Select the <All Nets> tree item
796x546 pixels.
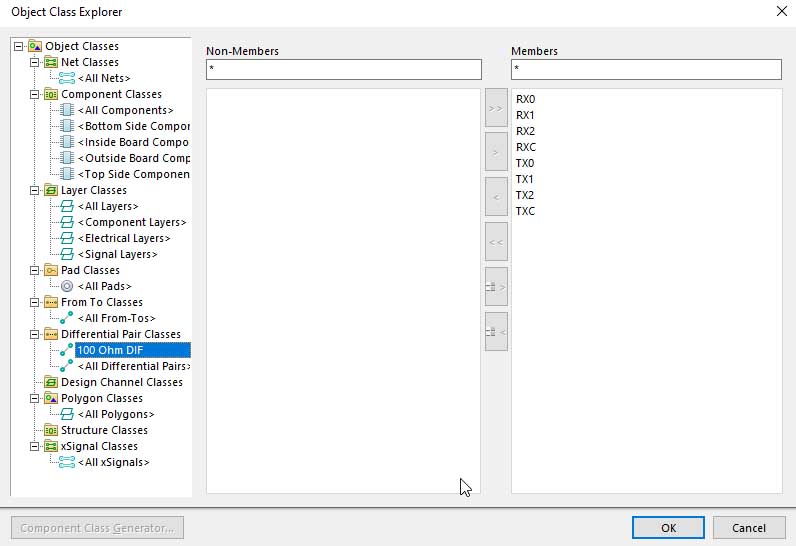coord(104,78)
